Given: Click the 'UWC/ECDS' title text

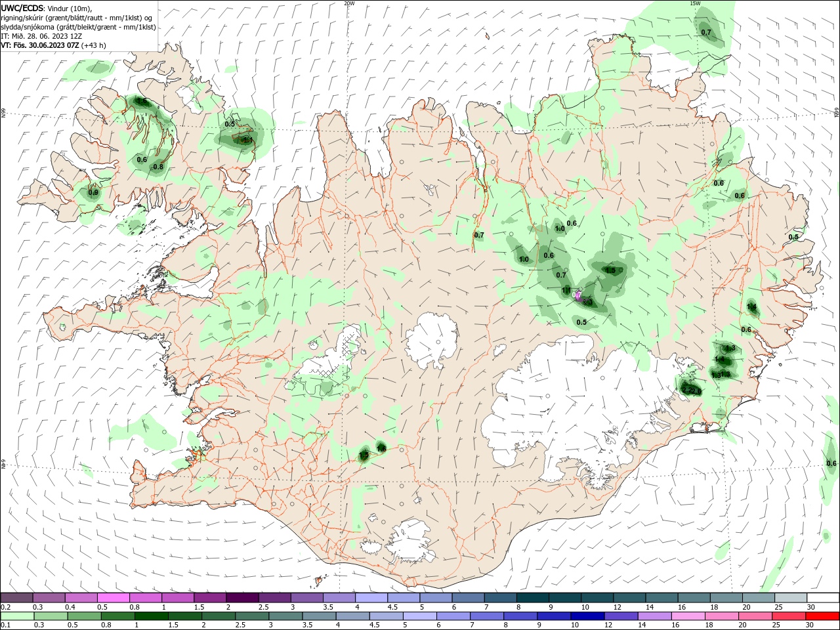Looking at the screenshot, I should 23,8.
